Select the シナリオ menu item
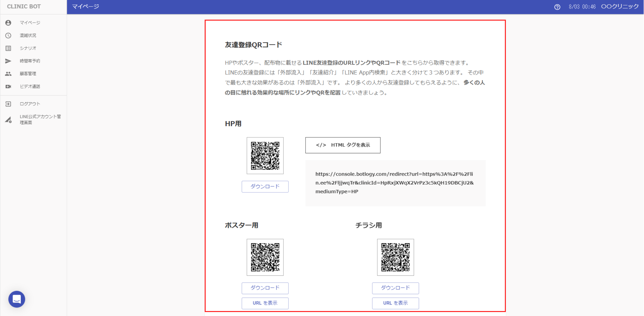644x316 pixels. [x=28, y=48]
